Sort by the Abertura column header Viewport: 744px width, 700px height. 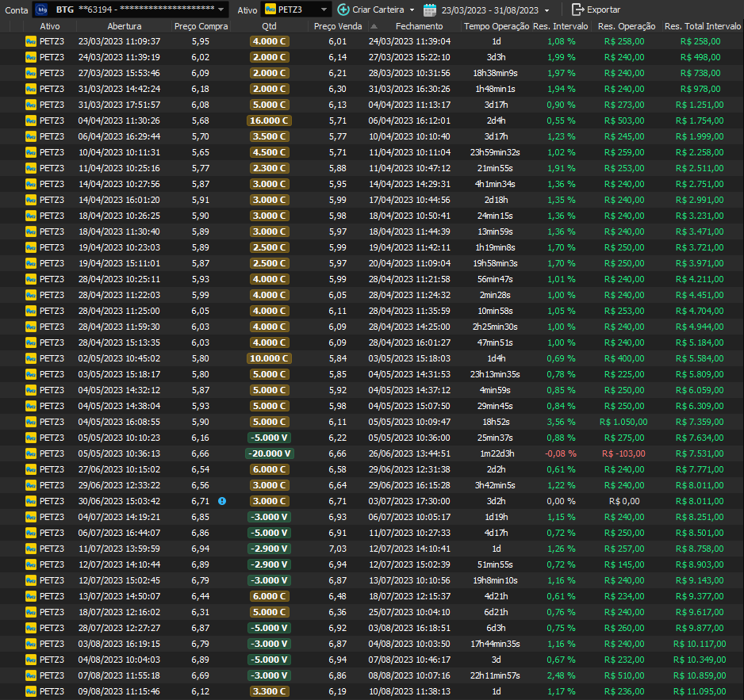[x=118, y=26]
